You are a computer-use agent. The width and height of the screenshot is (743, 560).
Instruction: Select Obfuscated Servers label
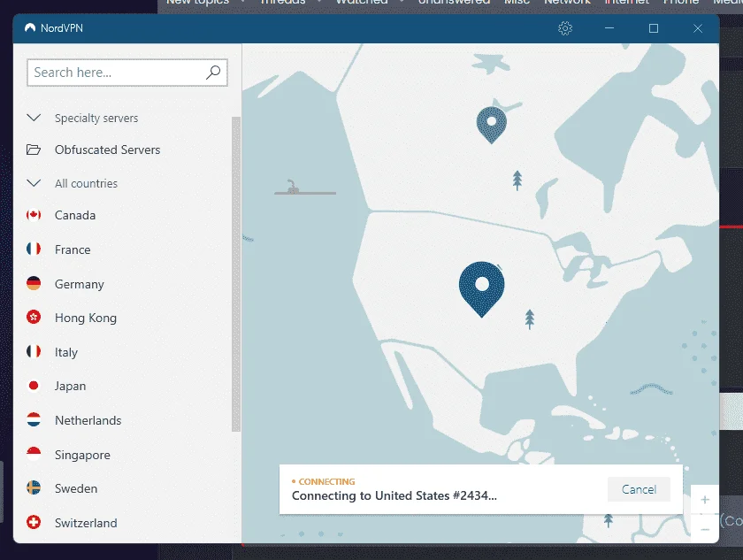pos(108,150)
